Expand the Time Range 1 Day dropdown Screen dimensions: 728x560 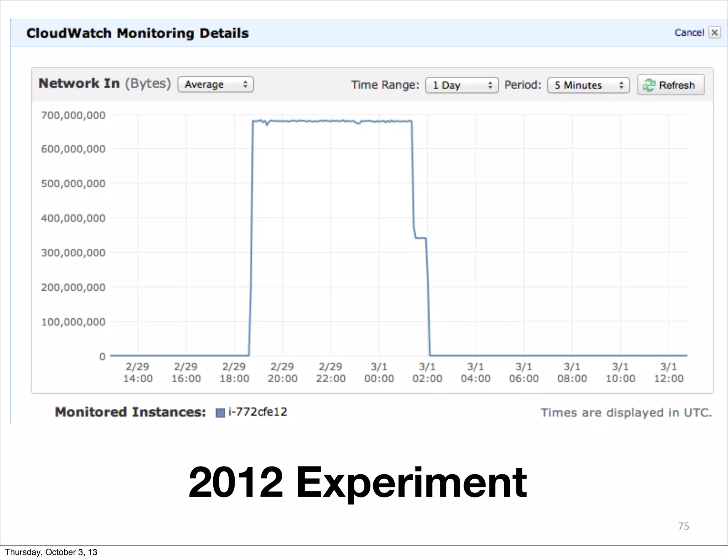coord(461,85)
